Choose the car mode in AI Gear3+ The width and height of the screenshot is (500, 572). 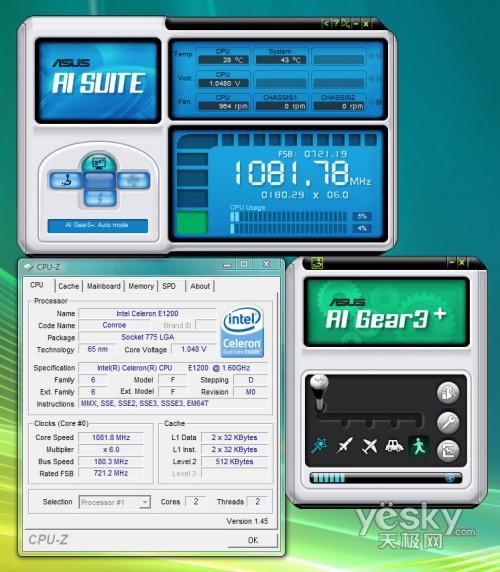(x=394, y=446)
